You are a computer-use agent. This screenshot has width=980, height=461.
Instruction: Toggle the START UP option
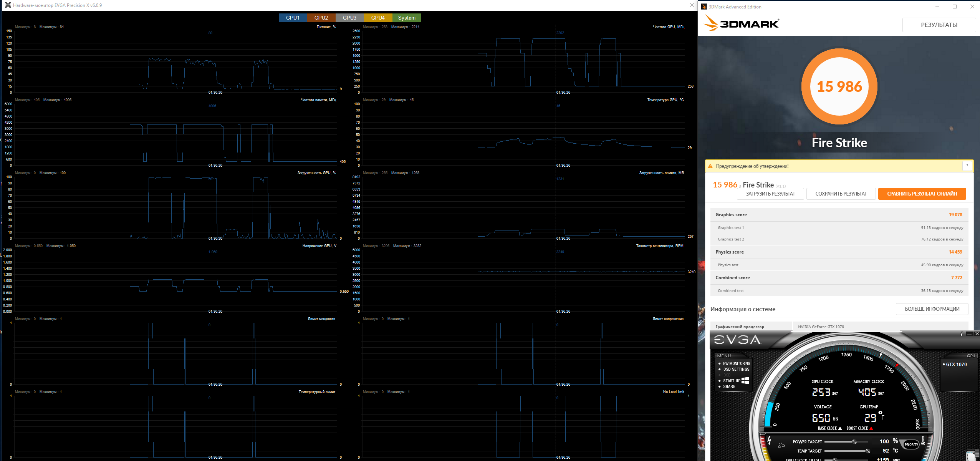732,381
